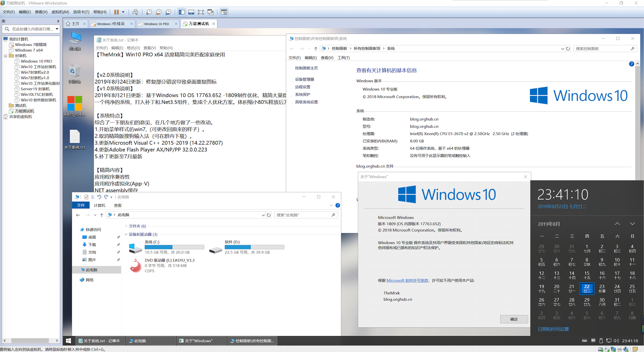Open 高级系统设置 in Control Panel
The image size is (644, 352).
pos(306,102)
